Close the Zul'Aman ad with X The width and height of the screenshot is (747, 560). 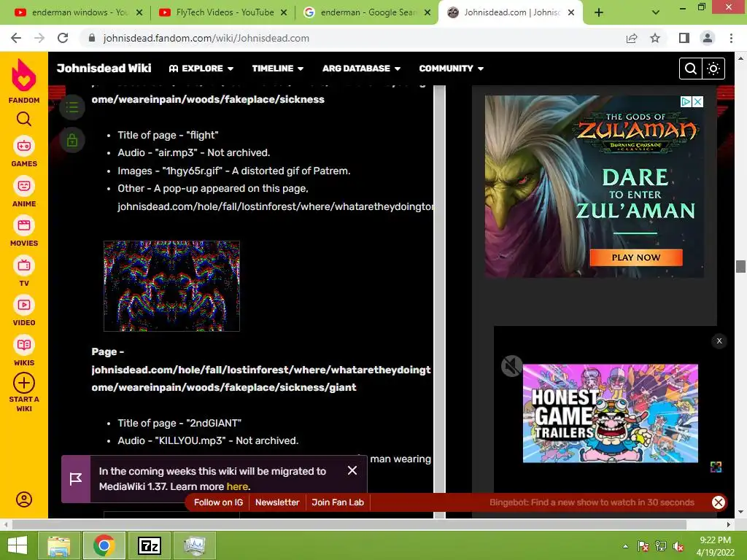(x=697, y=101)
